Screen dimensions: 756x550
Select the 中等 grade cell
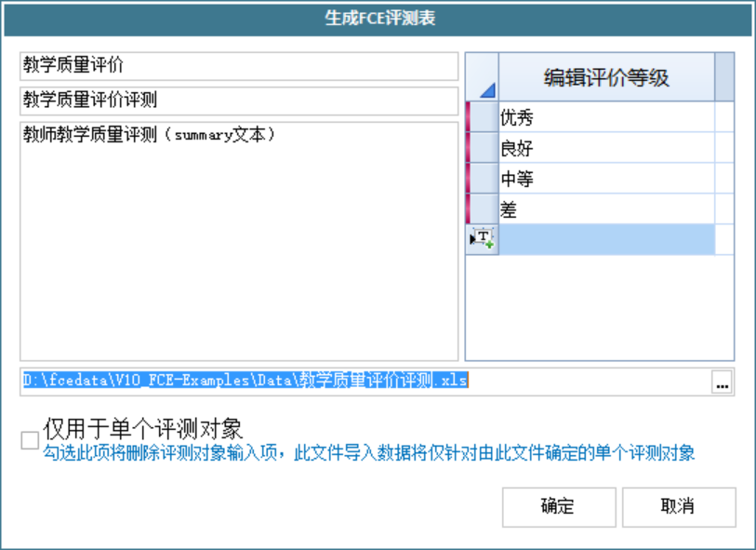[x=606, y=179]
